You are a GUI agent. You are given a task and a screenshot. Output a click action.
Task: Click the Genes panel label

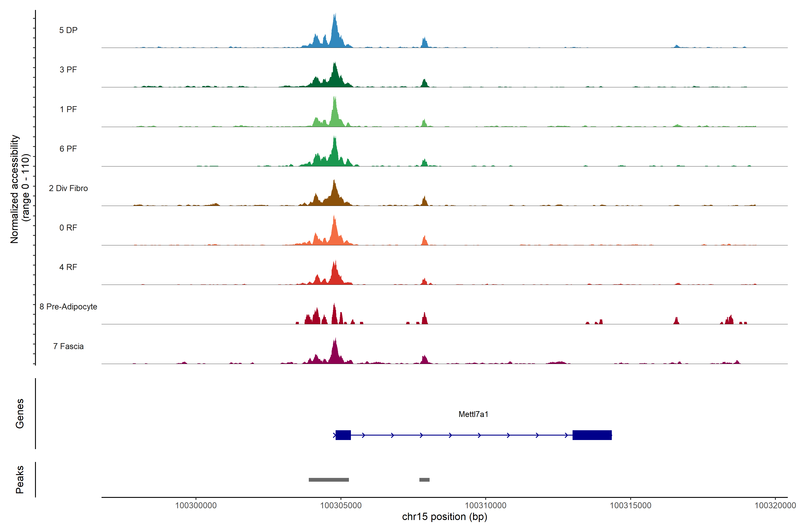click(x=20, y=414)
